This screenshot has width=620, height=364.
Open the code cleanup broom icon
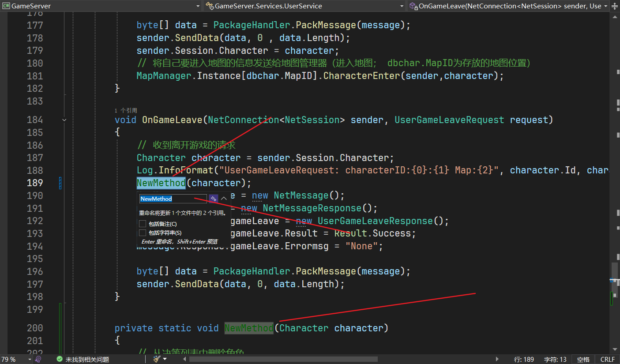click(156, 359)
